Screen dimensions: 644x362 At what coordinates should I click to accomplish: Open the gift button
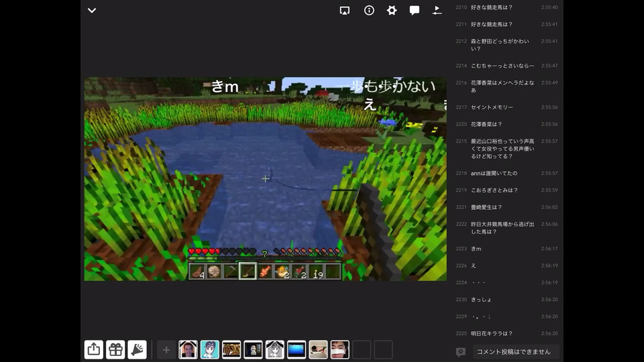tap(115, 350)
